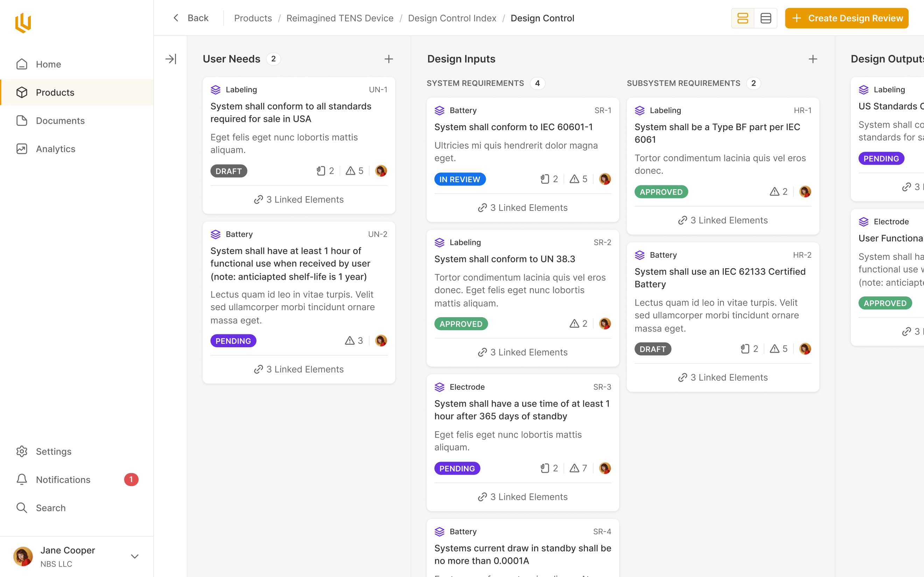Switch to compact list view layout
924x577 pixels.
coord(765,18)
